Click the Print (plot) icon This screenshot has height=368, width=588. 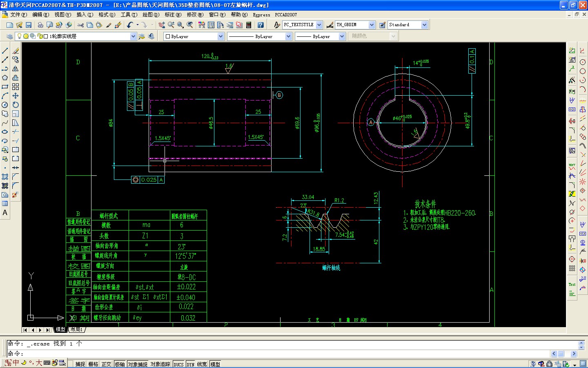pos(40,25)
